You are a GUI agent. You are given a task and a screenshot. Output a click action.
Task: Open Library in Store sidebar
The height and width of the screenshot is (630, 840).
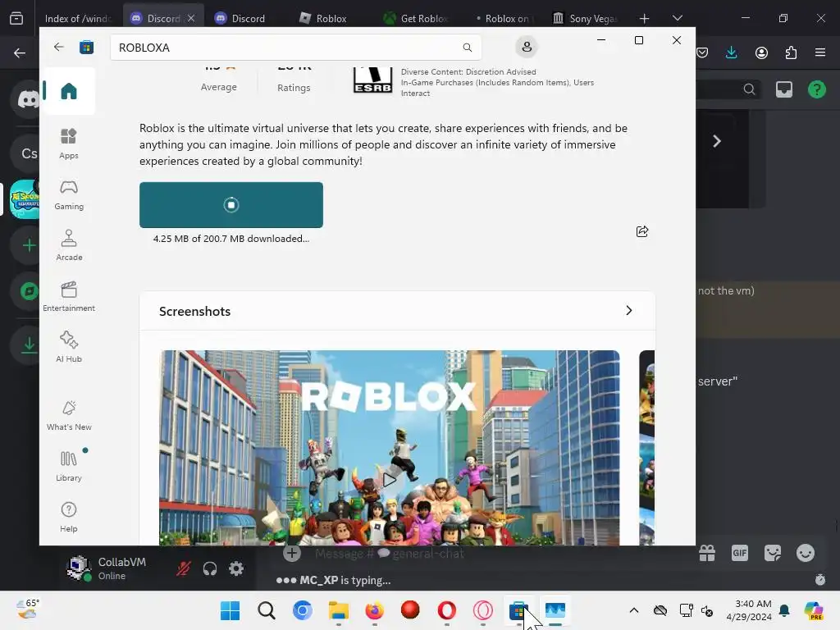pyautogui.click(x=69, y=466)
